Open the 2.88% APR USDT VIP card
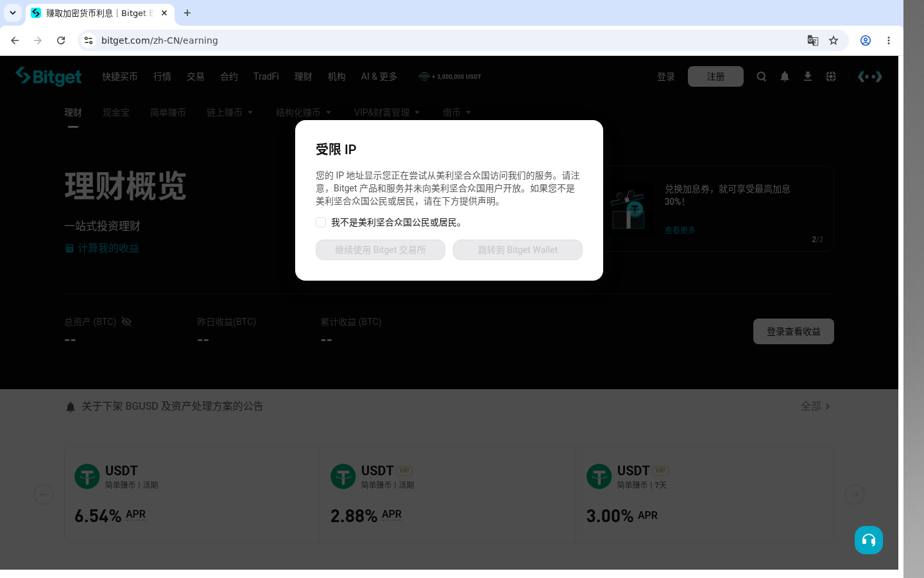This screenshot has width=924, height=578. 448,495
